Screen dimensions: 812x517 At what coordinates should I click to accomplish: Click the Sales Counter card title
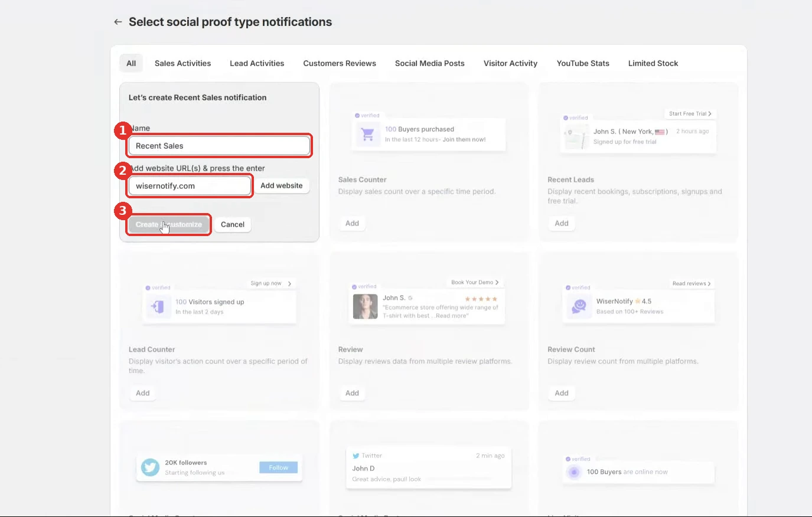(363, 179)
